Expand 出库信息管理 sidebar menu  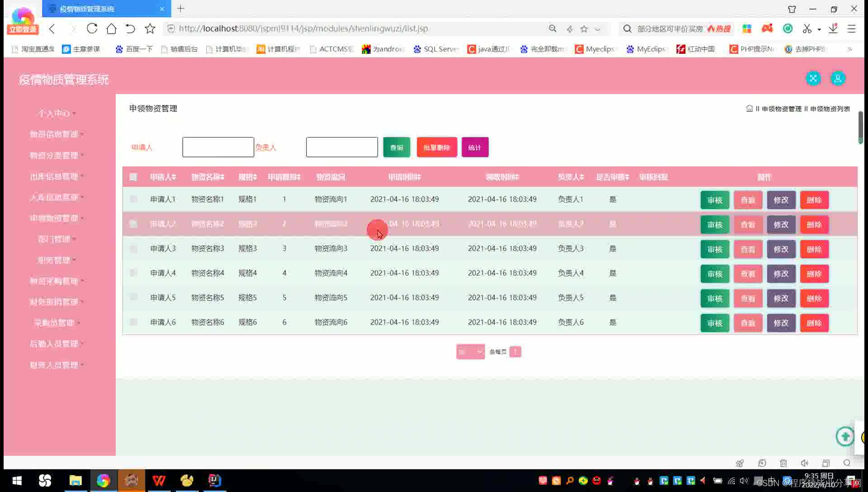54,176
